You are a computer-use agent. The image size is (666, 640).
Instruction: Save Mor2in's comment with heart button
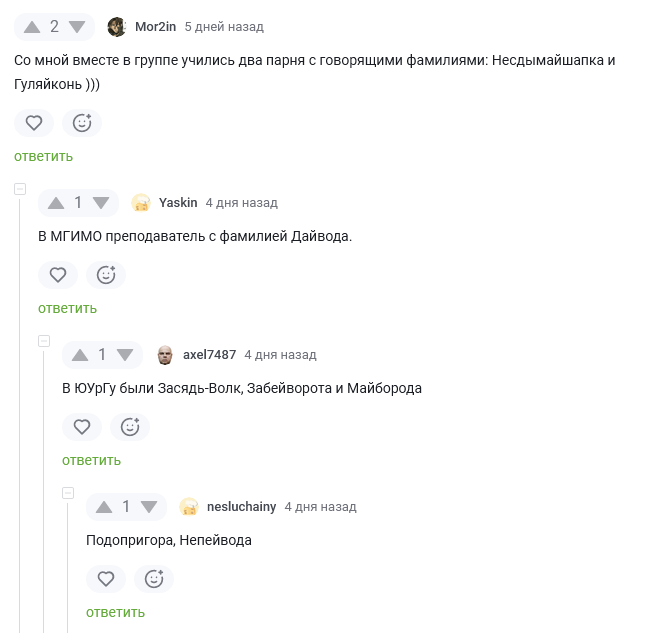[x=34, y=123]
